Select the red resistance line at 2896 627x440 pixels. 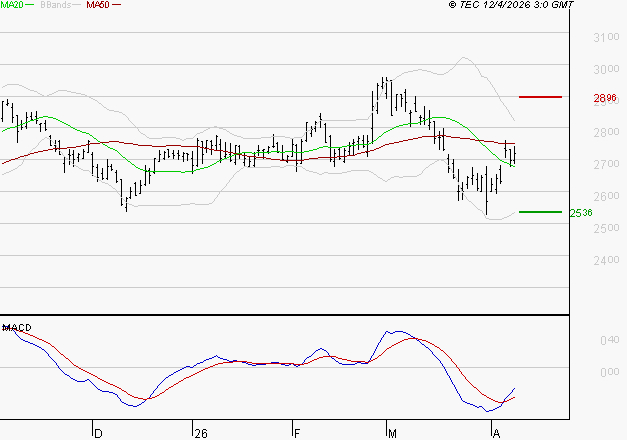(541, 97)
